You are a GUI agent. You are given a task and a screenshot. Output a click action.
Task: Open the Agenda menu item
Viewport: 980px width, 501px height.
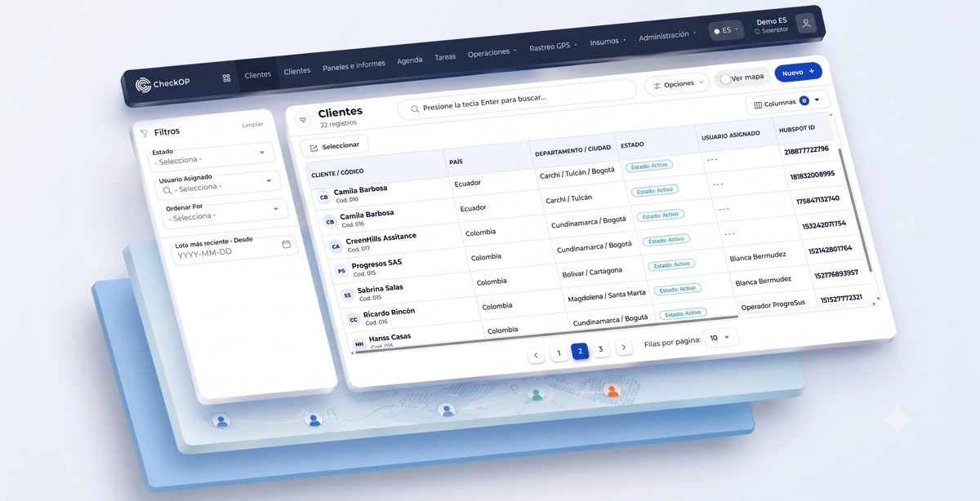tap(409, 60)
